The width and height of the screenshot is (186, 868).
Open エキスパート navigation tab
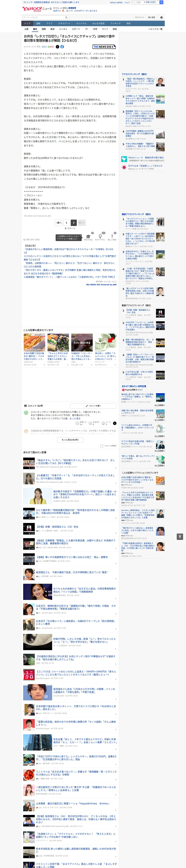click(x=64, y=24)
